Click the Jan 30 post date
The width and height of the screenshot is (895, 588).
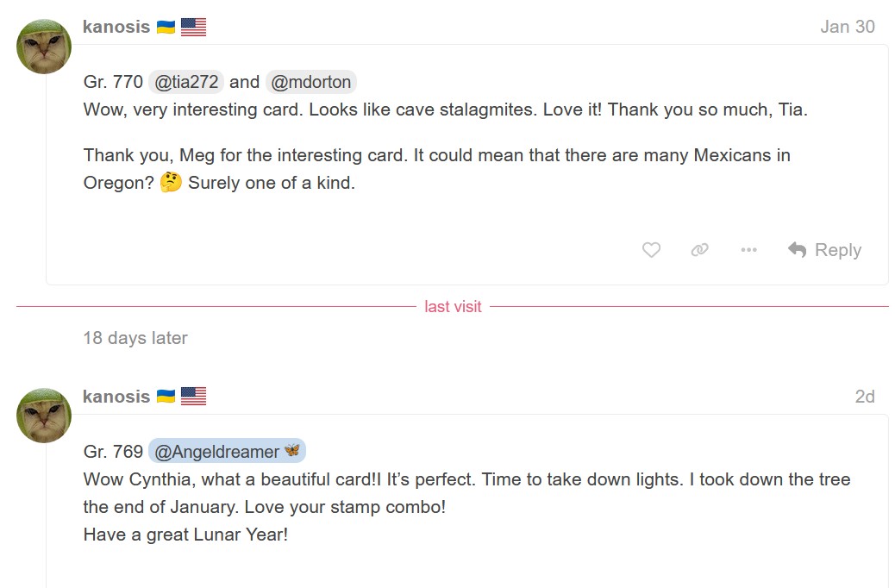click(x=847, y=27)
